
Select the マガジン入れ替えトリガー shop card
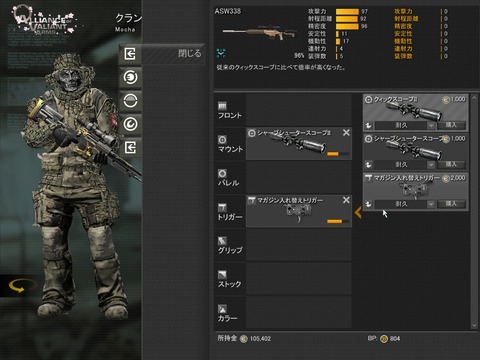point(415,191)
